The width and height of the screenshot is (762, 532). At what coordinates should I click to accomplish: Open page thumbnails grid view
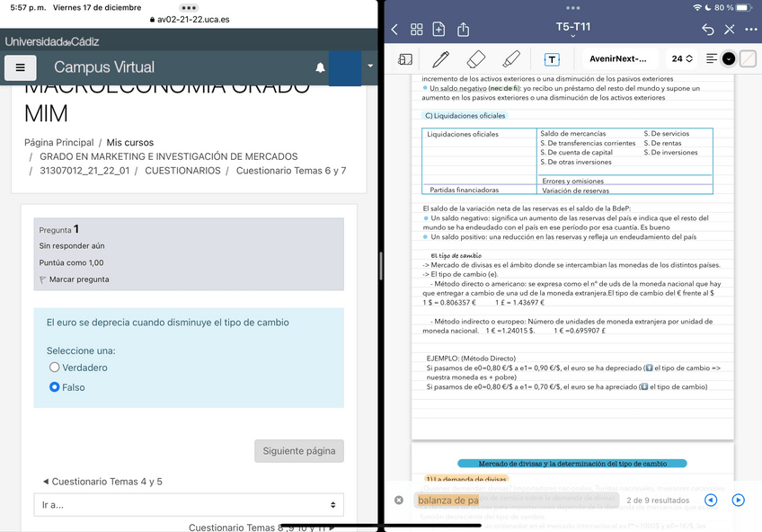click(416, 30)
